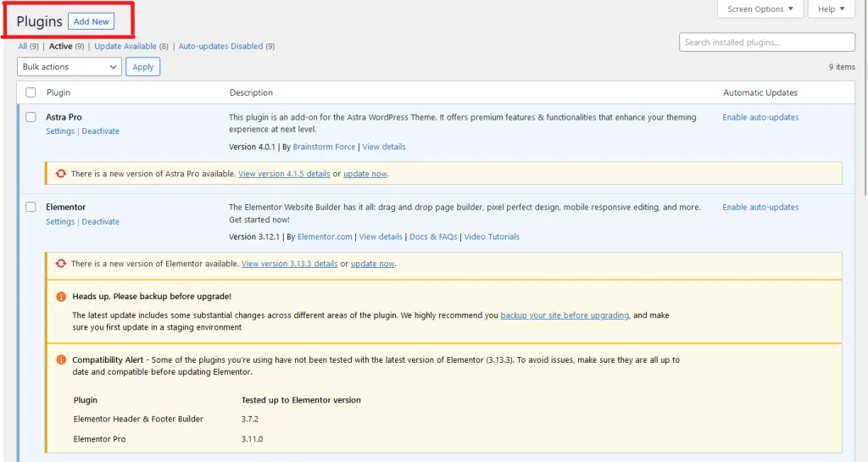The height and width of the screenshot is (462, 868).
Task: Open the Bulk actions dropdown
Action: [x=70, y=67]
